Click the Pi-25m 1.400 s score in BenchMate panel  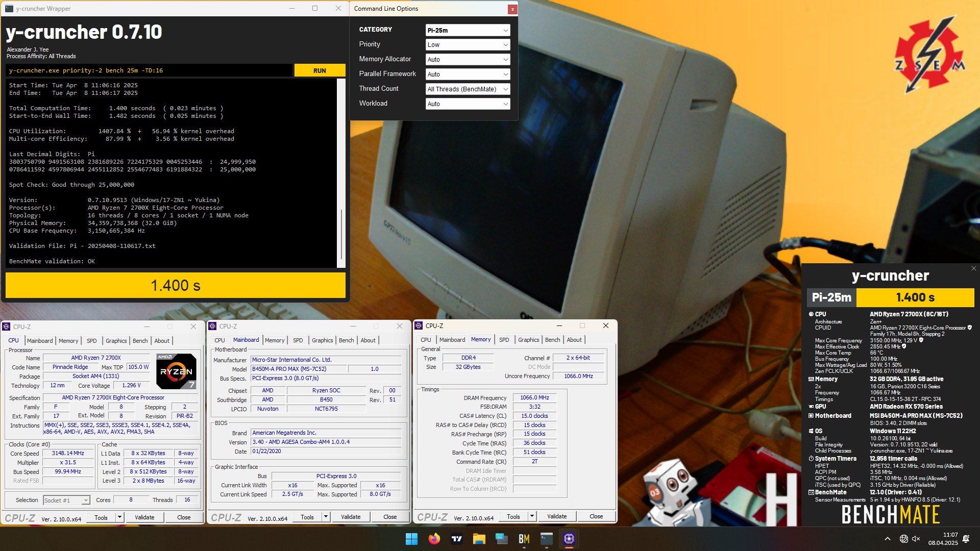(x=915, y=297)
